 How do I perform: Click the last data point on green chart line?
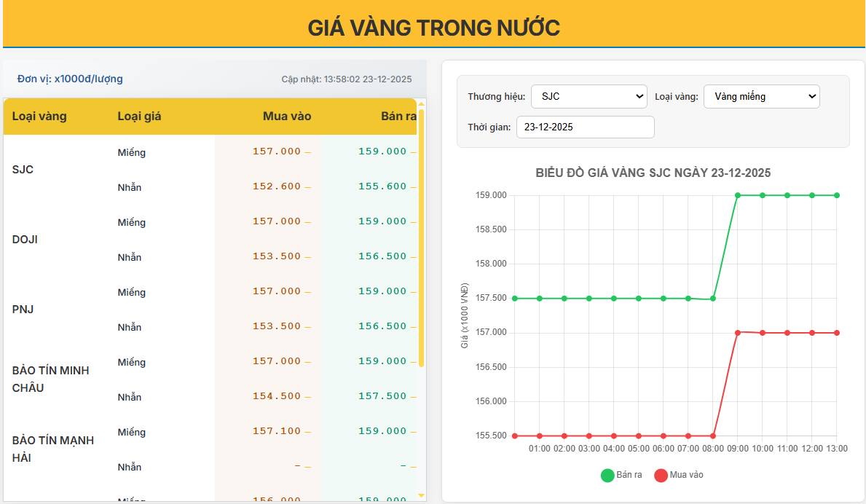point(835,195)
